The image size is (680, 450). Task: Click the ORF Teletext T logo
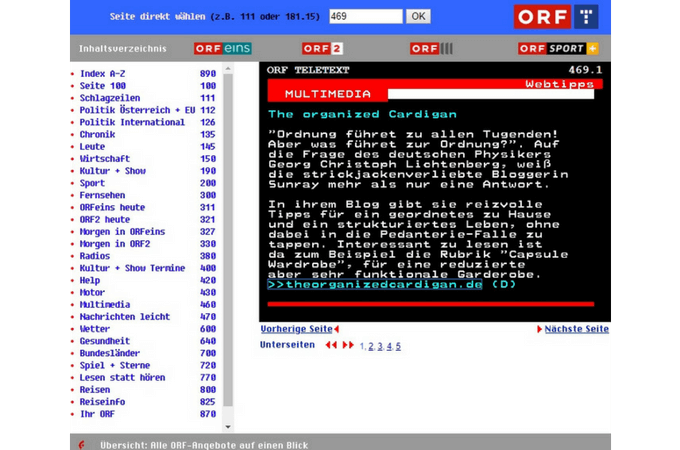click(x=586, y=17)
